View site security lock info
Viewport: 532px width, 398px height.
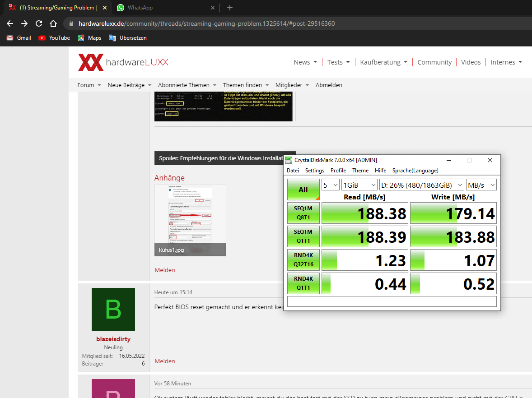point(71,23)
